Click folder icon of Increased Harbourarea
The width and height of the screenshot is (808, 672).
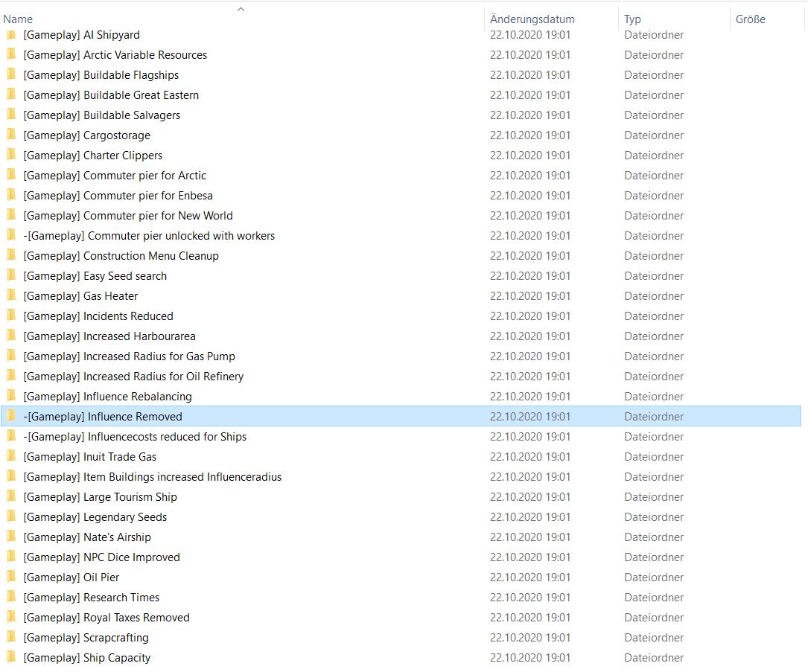(x=11, y=336)
